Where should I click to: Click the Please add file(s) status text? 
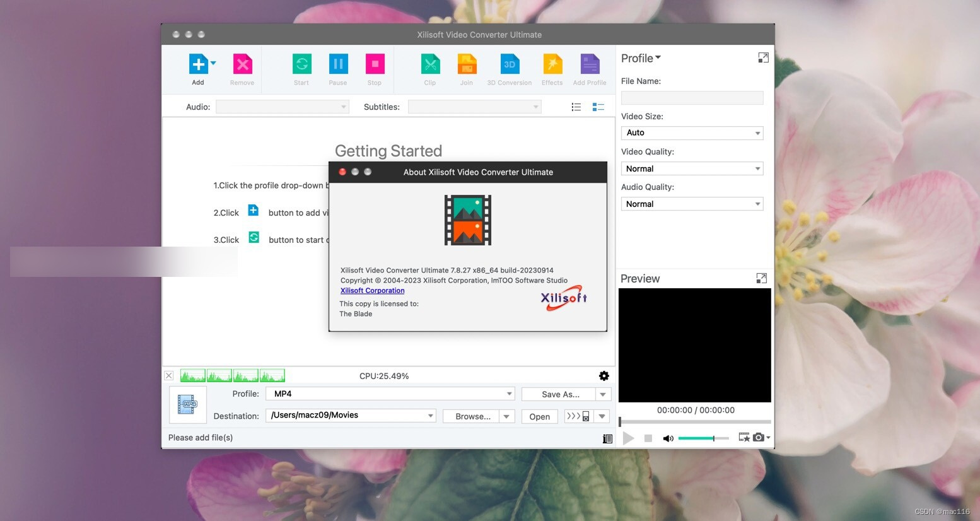pos(201,438)
